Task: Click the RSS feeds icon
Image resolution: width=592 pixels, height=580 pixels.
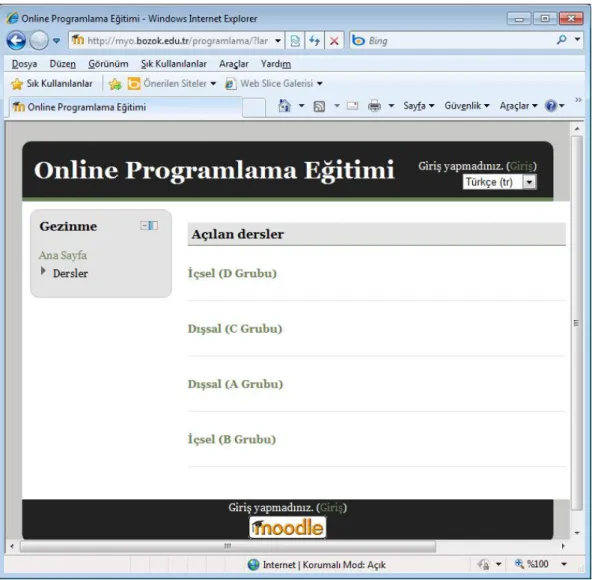Action: point(319,106)
